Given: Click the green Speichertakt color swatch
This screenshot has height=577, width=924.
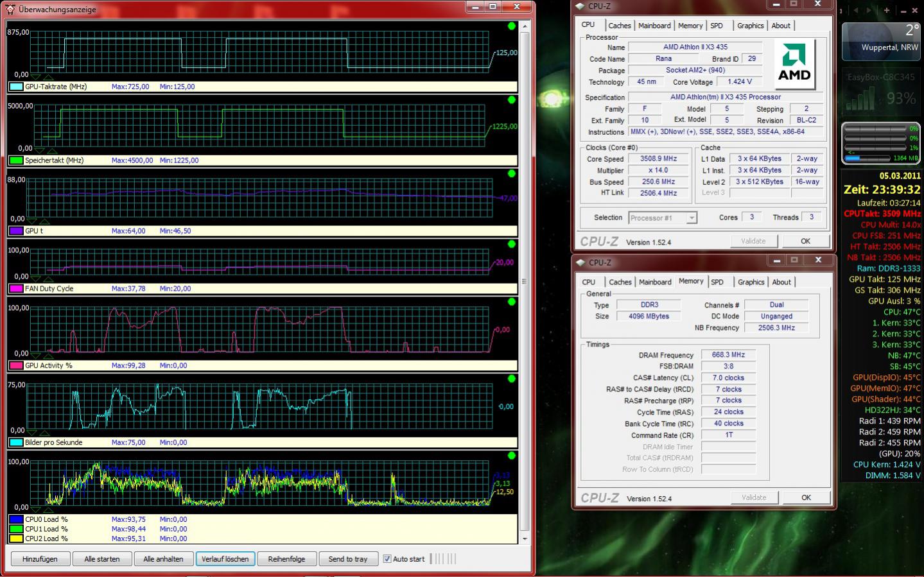Looking at the screenshot, I should (16, 160).
